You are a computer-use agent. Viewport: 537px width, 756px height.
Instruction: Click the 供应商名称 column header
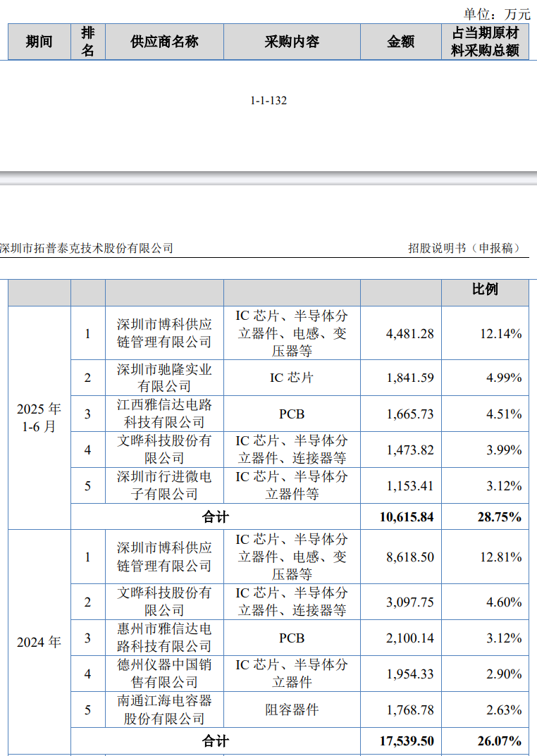pyautogui.click(x=164, y=42)
